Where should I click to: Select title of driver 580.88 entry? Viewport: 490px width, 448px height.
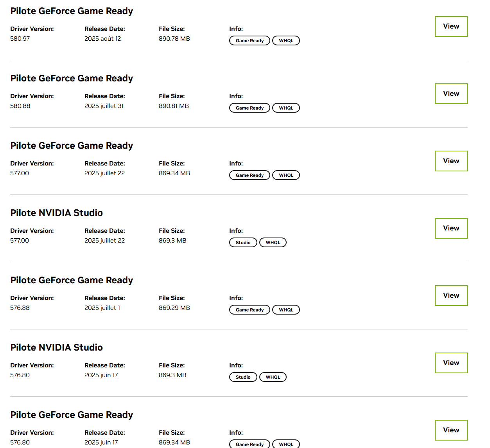72,78
